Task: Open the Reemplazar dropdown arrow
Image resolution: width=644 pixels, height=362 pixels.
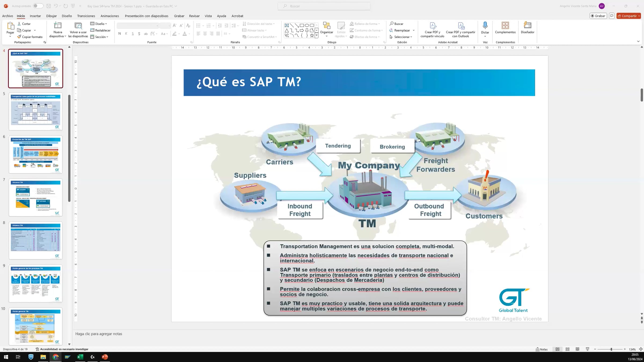Action: click(x=414, y=30)
